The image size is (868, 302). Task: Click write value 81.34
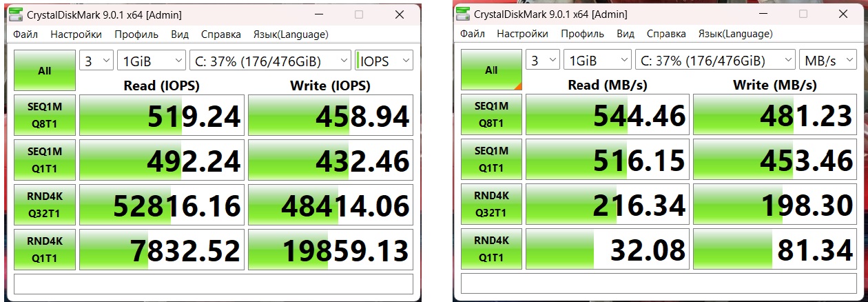coord(775,248)
